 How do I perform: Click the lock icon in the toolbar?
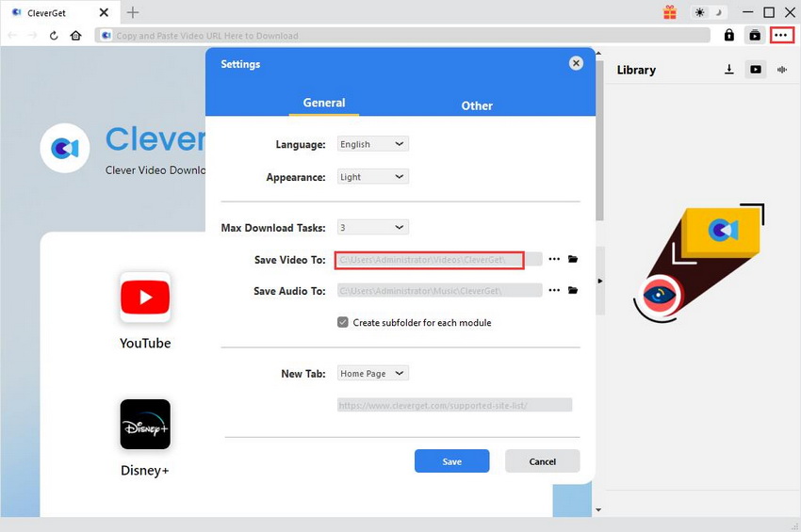pyautogui.click(x=728, y=35)
